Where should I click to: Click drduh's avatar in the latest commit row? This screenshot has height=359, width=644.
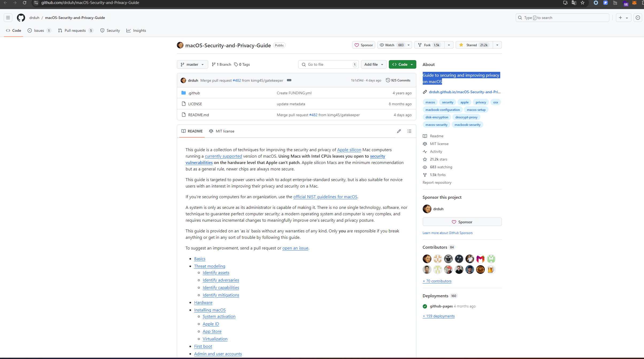tap(183, 80)
